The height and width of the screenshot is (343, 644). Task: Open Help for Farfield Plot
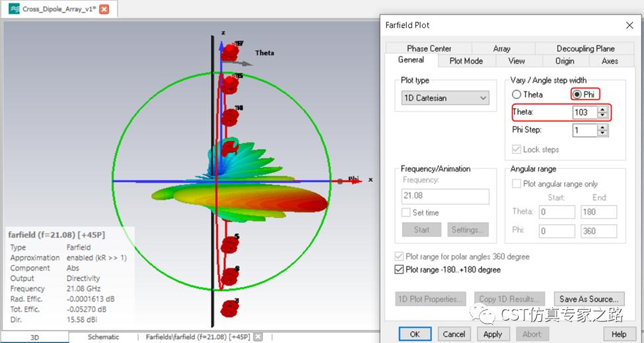pos(619,334)
